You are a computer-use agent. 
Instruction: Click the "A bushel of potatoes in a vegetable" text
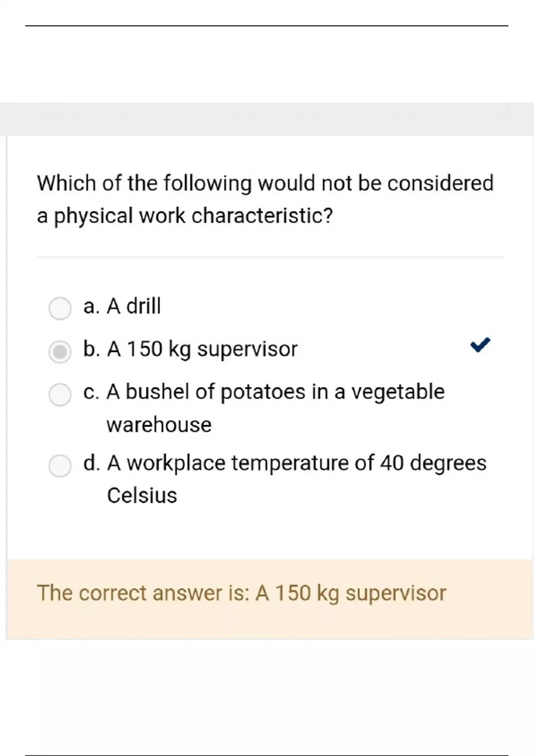coord(275,392)
